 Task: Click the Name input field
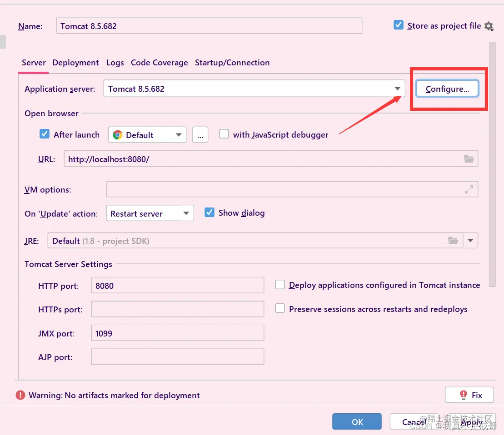click(x=209, y=26)
